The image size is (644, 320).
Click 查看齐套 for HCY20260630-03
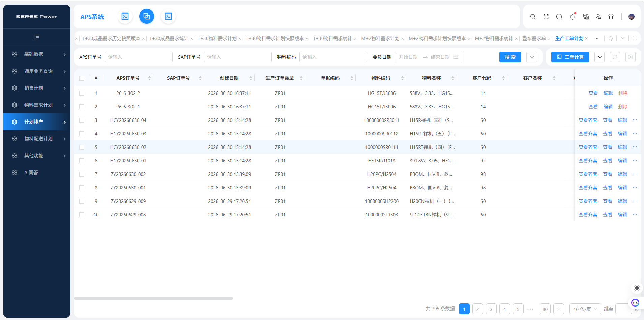pyautogui.click(x=588, y=134)
